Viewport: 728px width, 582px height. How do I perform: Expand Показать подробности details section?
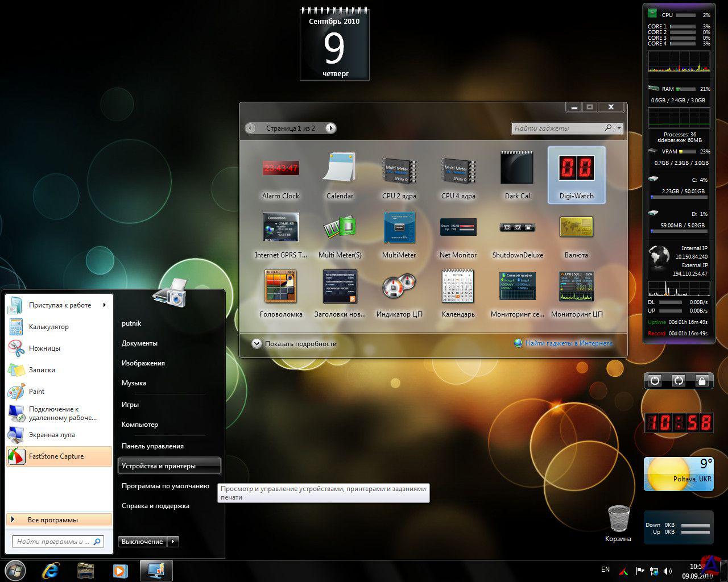point(257,344)
